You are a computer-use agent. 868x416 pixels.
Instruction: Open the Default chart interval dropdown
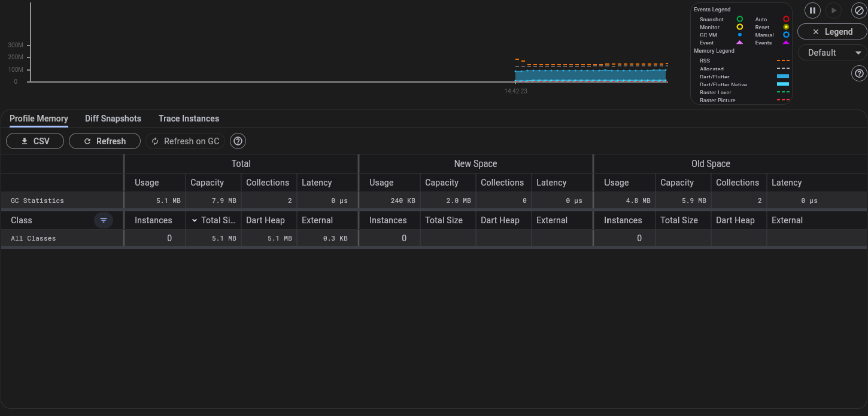pyautogui.click(x=832, y=53)
